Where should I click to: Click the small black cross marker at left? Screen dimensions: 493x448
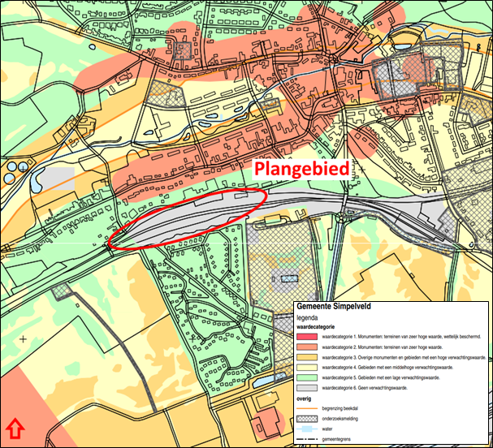tap(24, 338)
